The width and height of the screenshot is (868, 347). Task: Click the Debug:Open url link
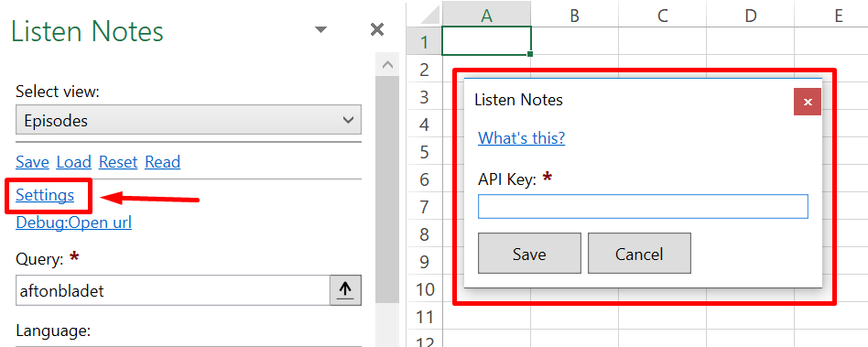tap(73, 222)
